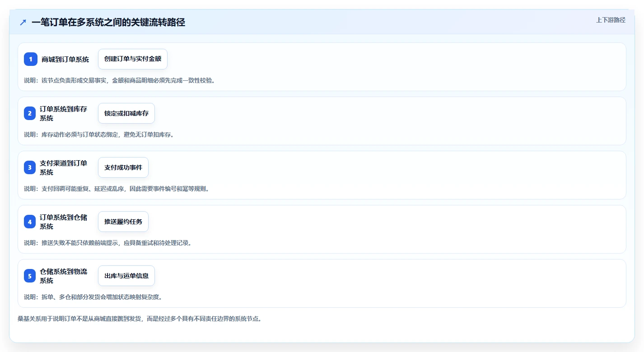Click the step 4 number badge
The image size is (644, 352).
tap(30, 222)
